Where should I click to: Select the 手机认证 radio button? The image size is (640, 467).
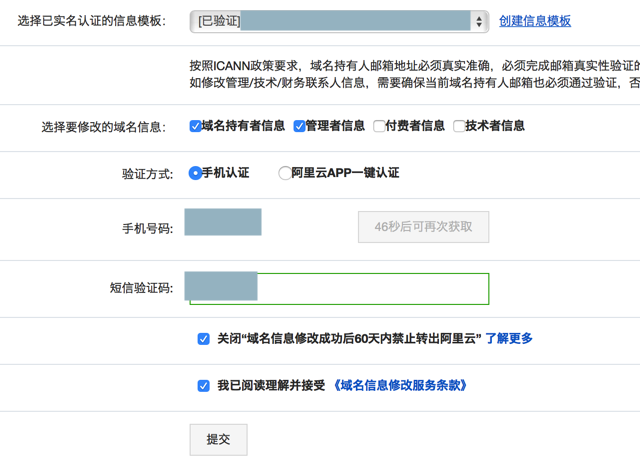[x=195, y=173]
